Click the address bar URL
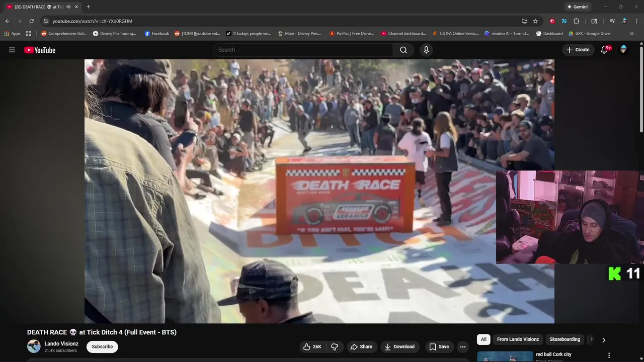Image resolution: width=644 pixels, height=362 pixels. [93, 21]
